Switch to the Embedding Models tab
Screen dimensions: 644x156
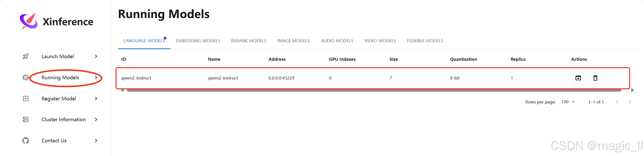(198, 41)
